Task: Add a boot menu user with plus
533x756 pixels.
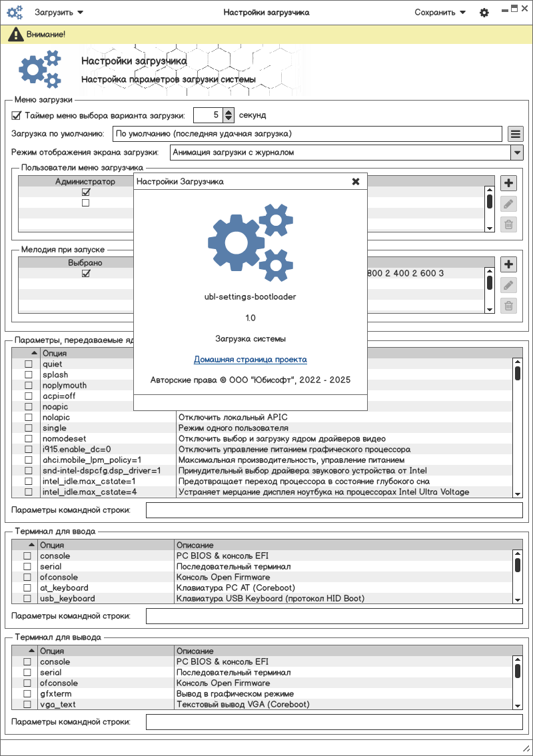Action: (508, 183)
